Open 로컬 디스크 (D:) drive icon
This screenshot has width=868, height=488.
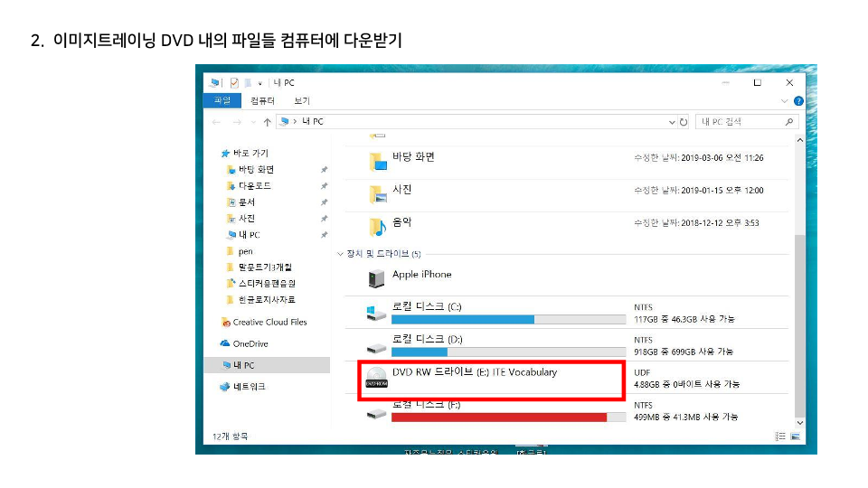point(377,346)
